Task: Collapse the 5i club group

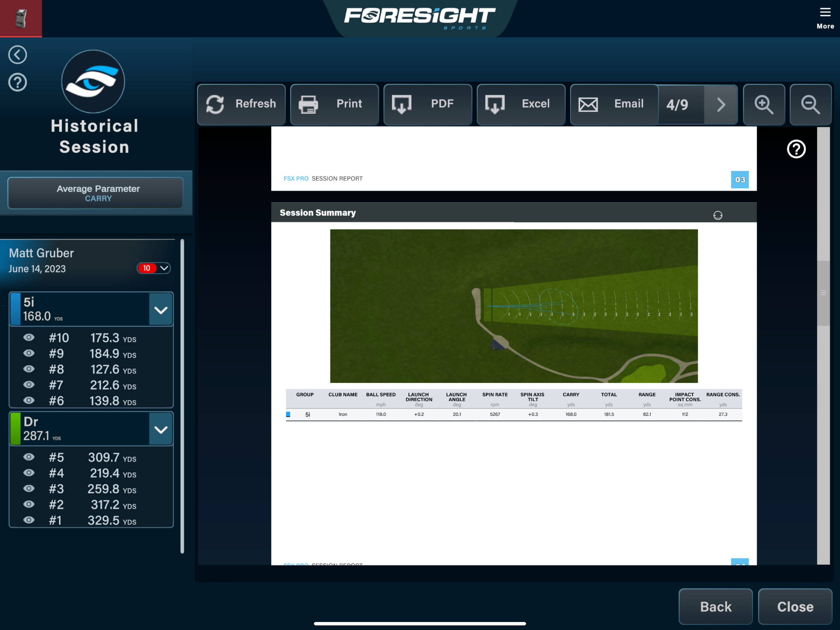Action: click(x=160, y=310)
